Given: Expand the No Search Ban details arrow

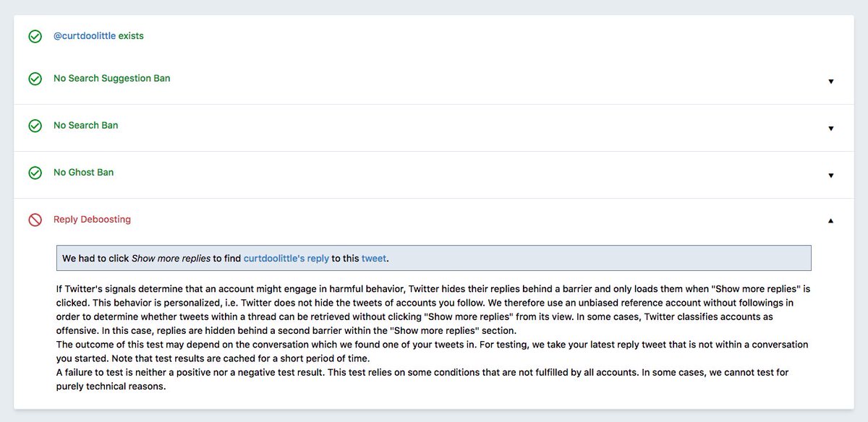Looking at the screenshot, I should tap(830, 129).
